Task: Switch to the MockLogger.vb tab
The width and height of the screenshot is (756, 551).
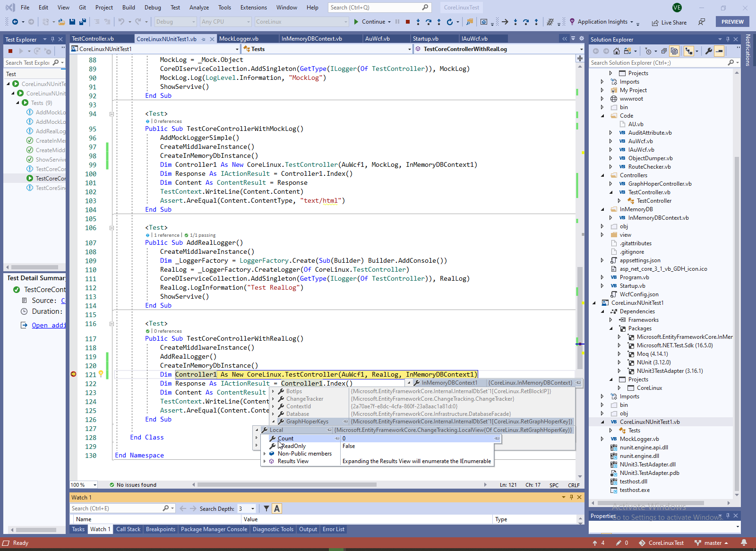Action: pyautogui.click(x=239, y=39)
